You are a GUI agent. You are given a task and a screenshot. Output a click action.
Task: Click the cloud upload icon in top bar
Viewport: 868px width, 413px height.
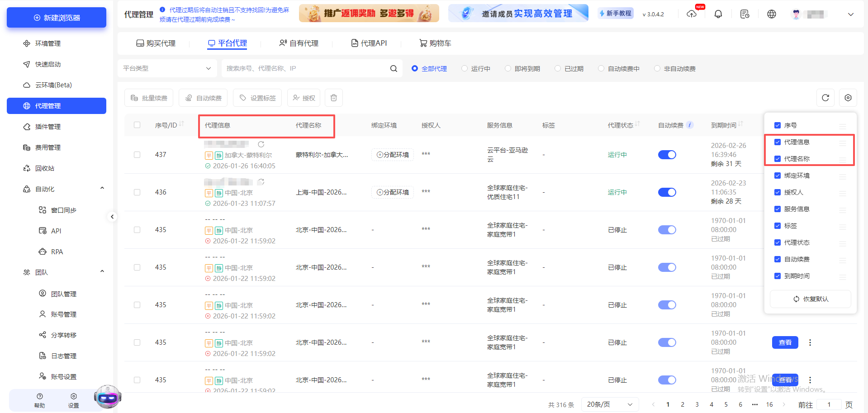tap(692, 14)
